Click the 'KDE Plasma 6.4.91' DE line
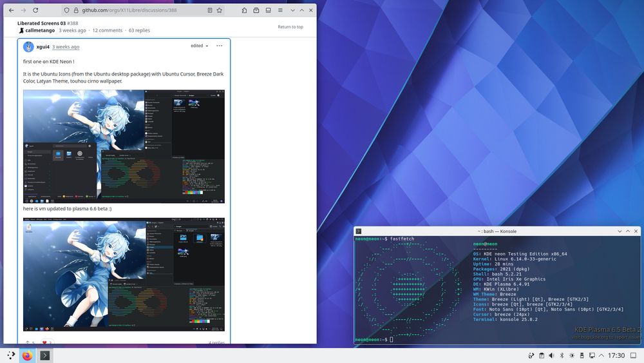 [501, 284]
